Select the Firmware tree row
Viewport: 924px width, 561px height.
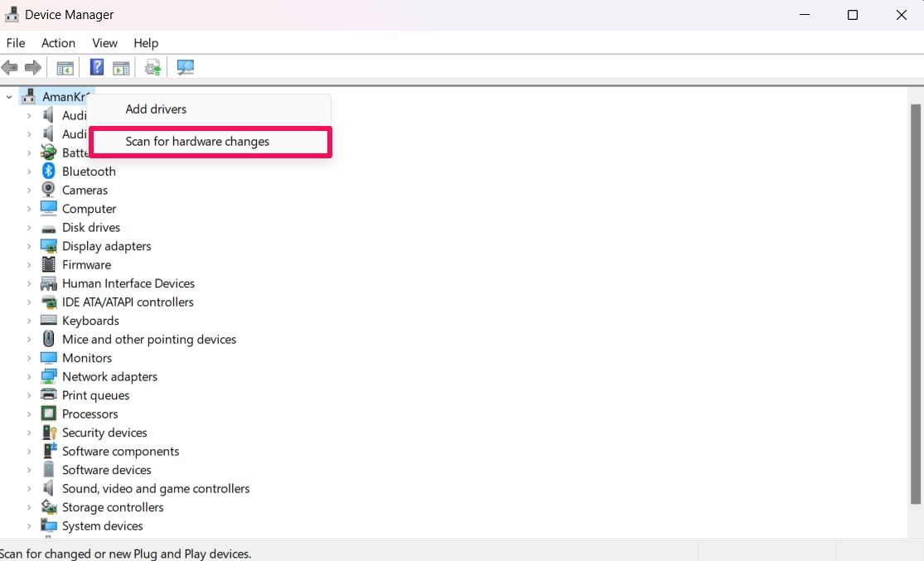[x=87, y=264]
